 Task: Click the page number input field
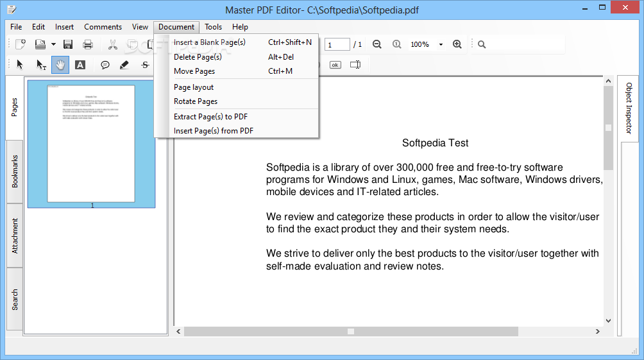coord(337,44)
